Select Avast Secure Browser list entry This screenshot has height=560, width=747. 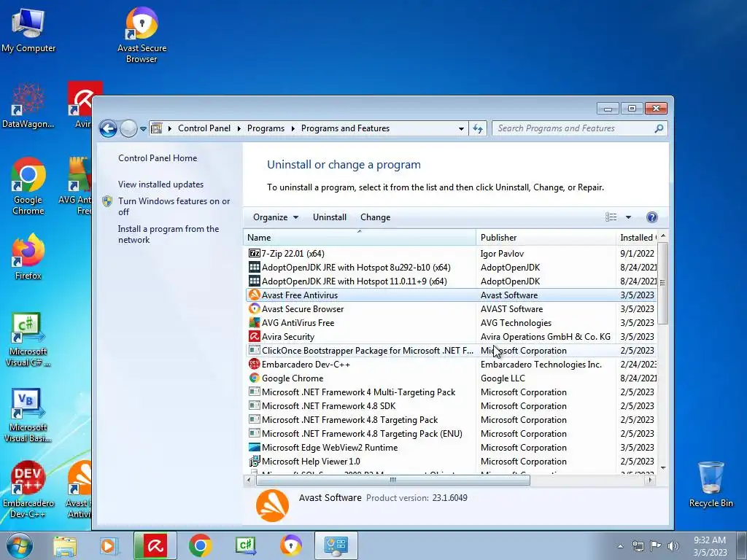click(x=451, y=309)
